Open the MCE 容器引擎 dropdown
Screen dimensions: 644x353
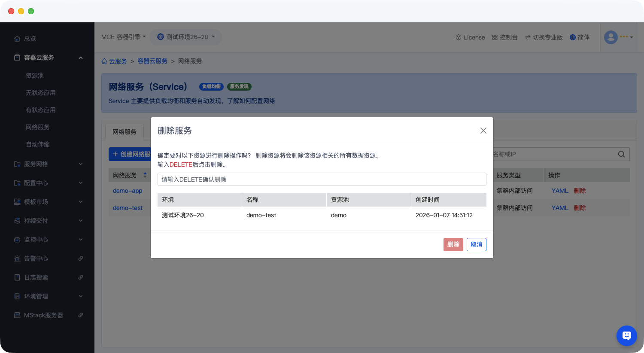point(123,37)
